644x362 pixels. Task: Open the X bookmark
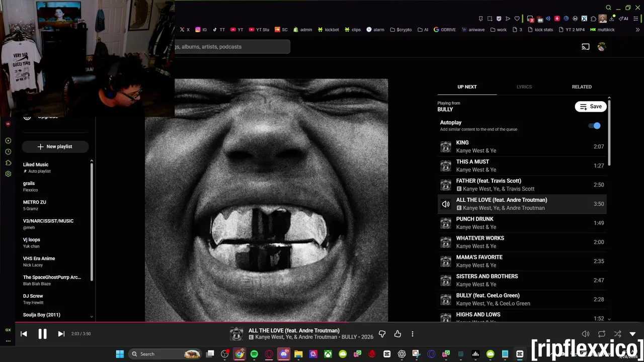tap(185, 30)
